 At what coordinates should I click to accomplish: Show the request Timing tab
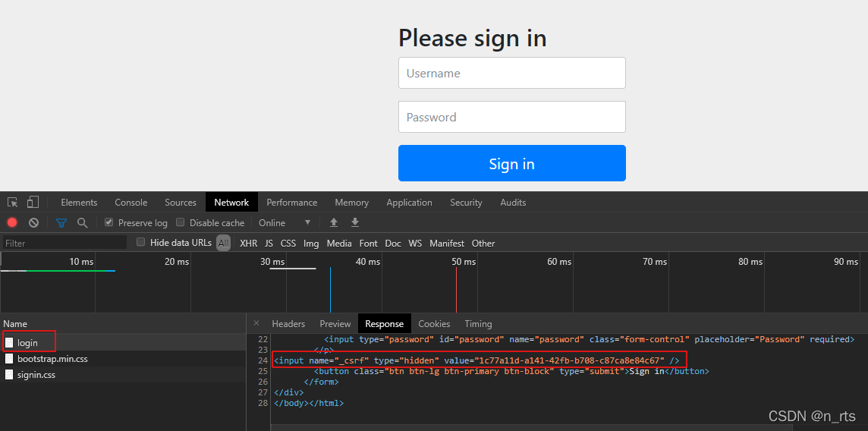tap(478, 324)
